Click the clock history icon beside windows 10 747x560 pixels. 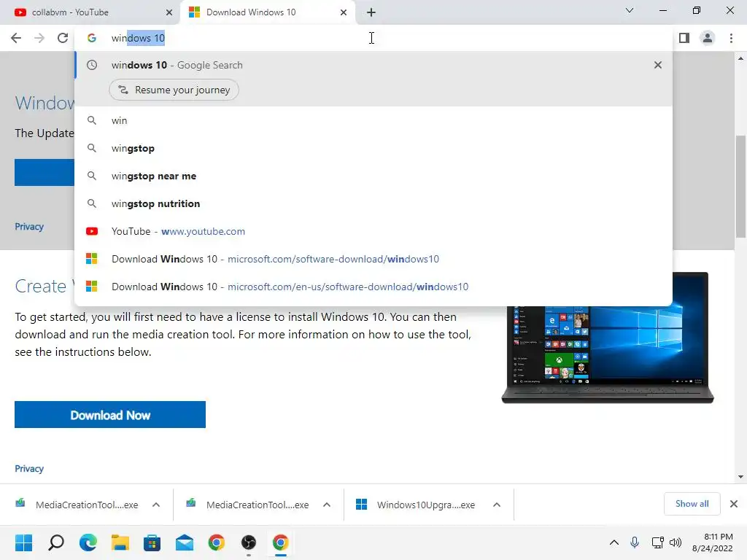point(92,65)
